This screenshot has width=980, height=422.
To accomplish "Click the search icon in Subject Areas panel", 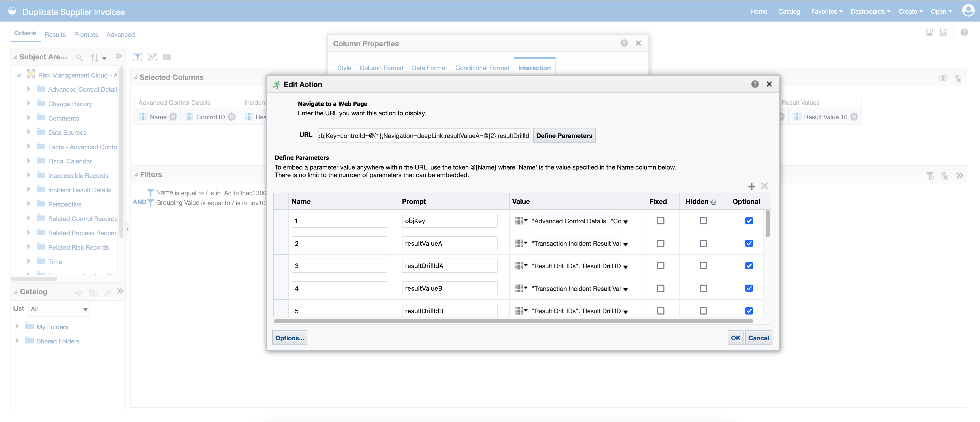I will click(x=80, y=58).
